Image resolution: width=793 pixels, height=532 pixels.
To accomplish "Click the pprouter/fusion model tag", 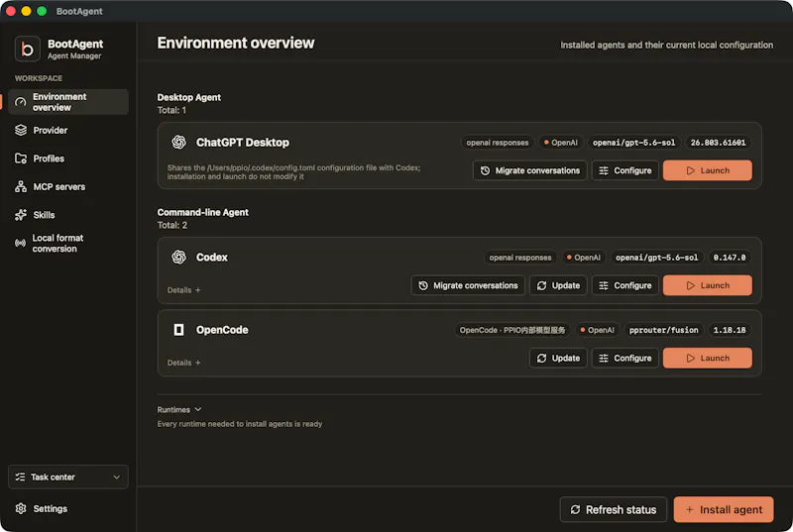I will click(663, 330).
